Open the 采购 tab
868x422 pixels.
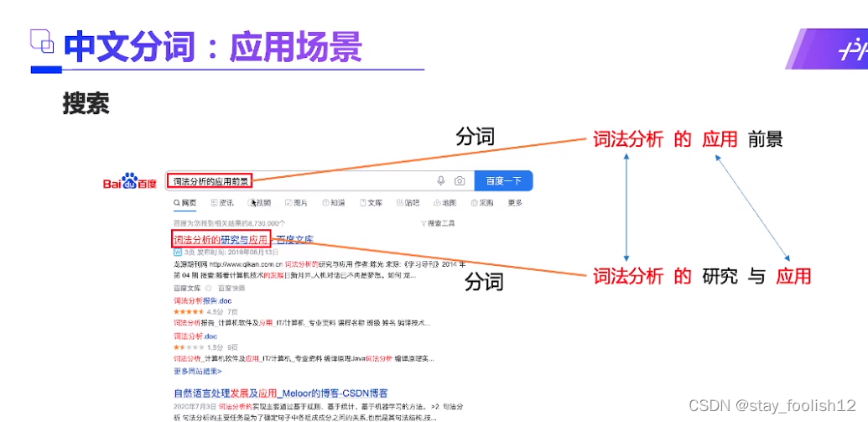coord(482,203)
